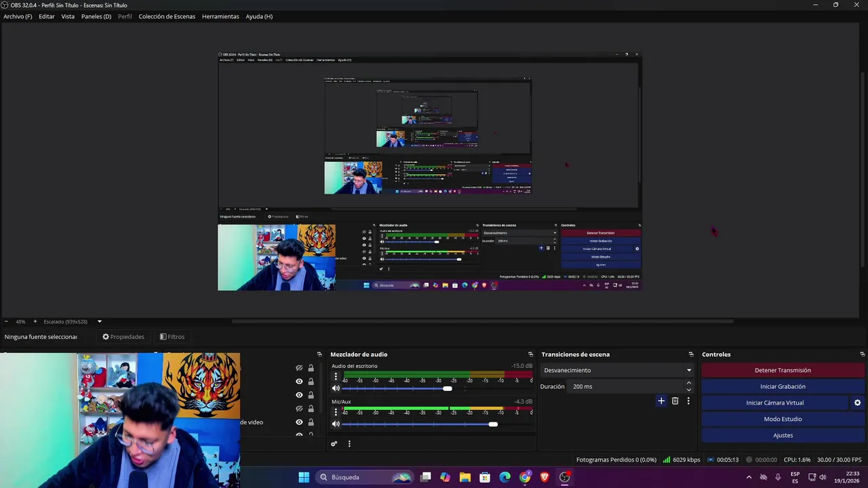Image resolution: width=868 pixels, height=488 pixels.
Task: Open the Propiedades source properties button
Action: [123, 337]
